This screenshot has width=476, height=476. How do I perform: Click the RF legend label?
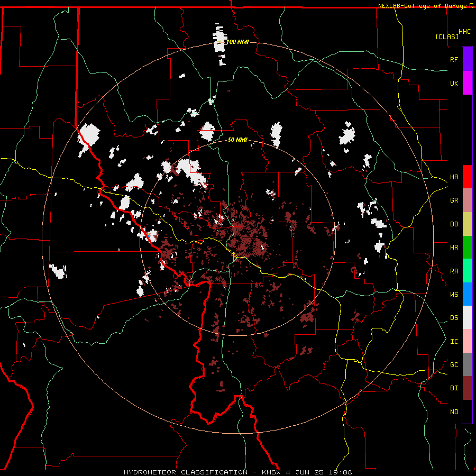pos(454,59)
